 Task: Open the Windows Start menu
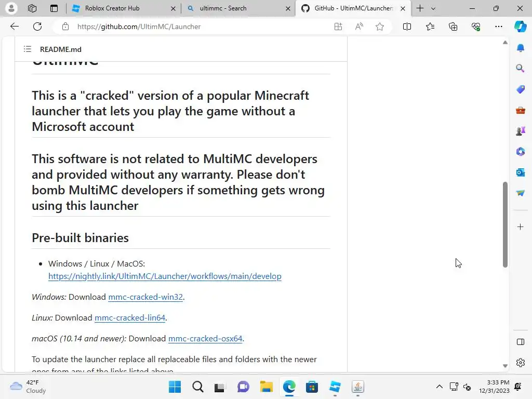[x=175, y=387]
